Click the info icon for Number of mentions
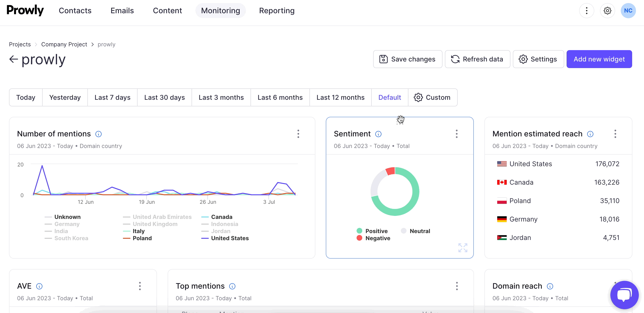 click(x=98, y=134)
